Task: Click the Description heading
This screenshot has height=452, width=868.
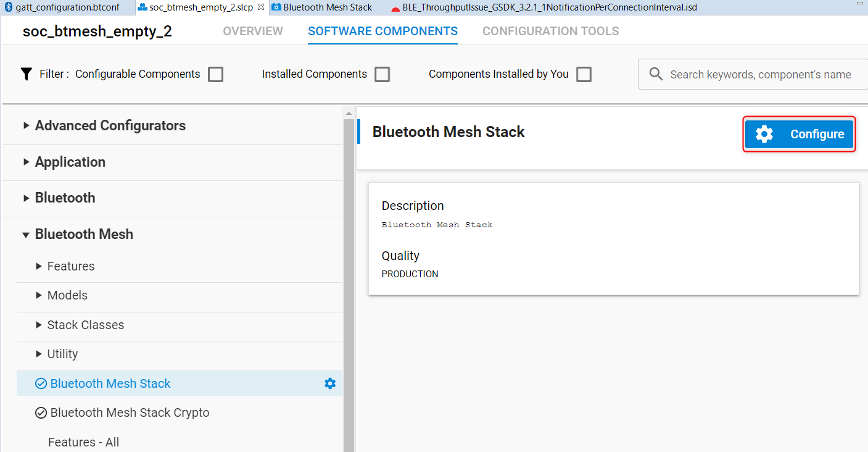Action: (413, 206)
